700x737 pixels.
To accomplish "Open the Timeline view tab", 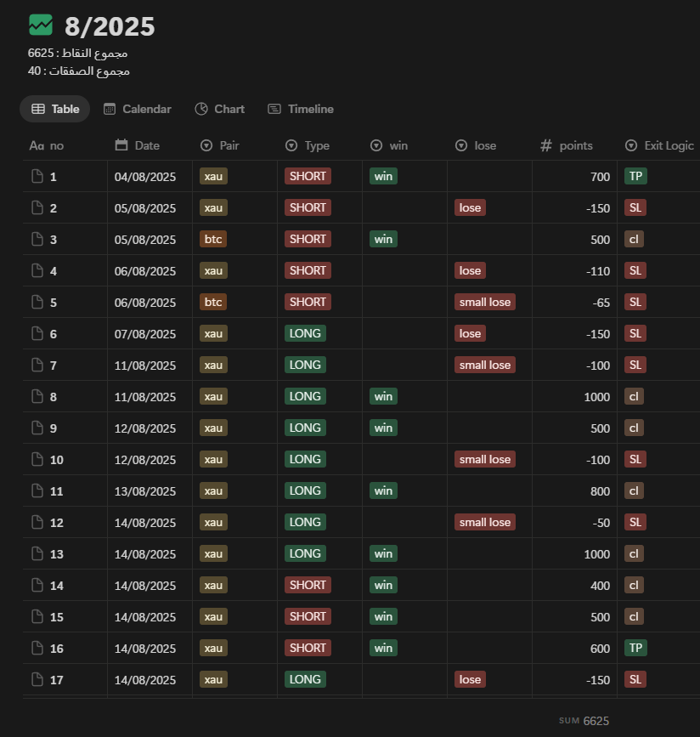I will coord(301,109).
